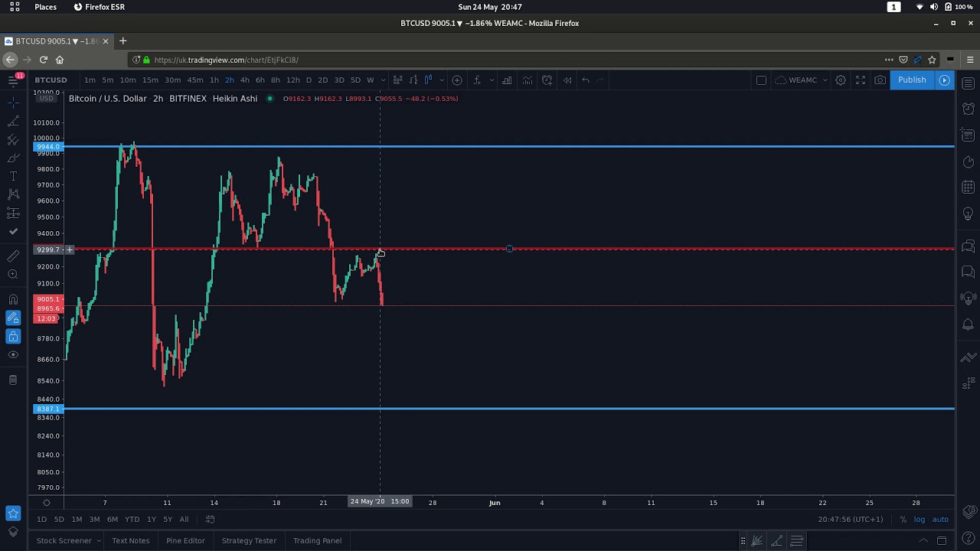Toggle the select layout square button

pos(761,80)
